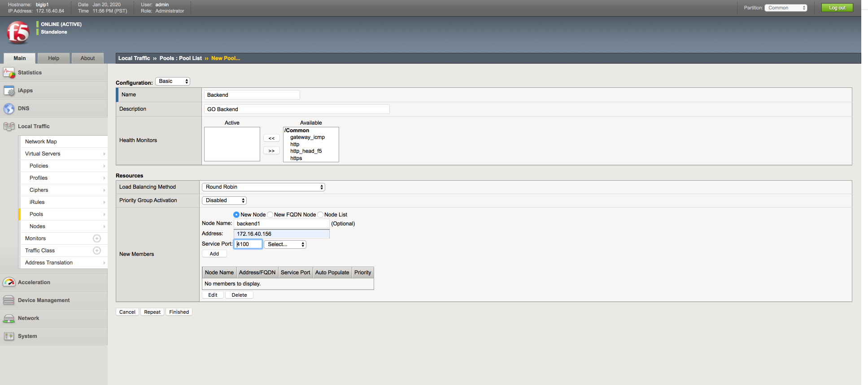Screen dimensions: 868x385
Task: Open the Statistics section icon
Action: click(9, 73)
